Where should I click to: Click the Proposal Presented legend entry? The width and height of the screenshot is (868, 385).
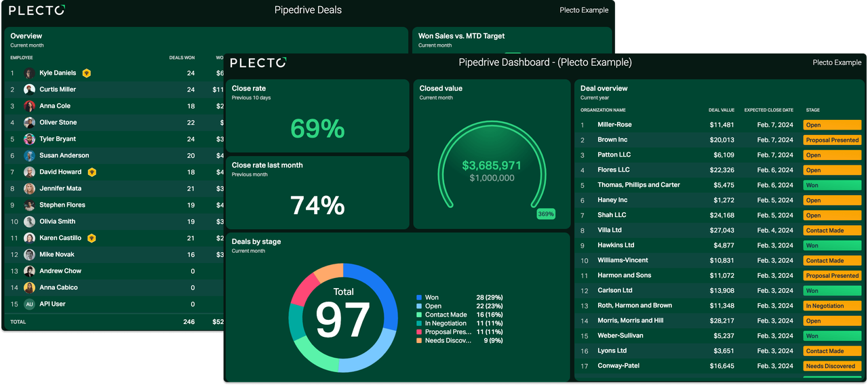coord(459,332)
